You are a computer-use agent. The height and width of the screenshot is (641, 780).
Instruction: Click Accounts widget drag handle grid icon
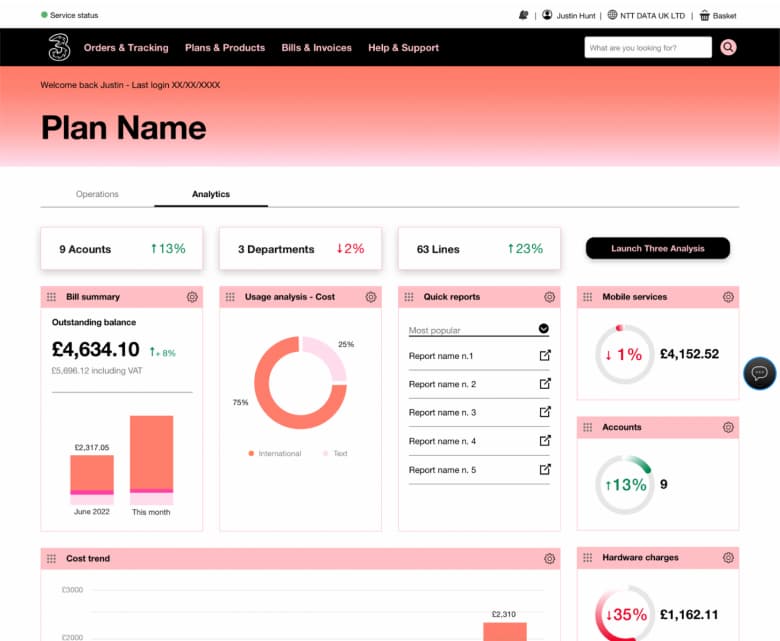point(587,427)
